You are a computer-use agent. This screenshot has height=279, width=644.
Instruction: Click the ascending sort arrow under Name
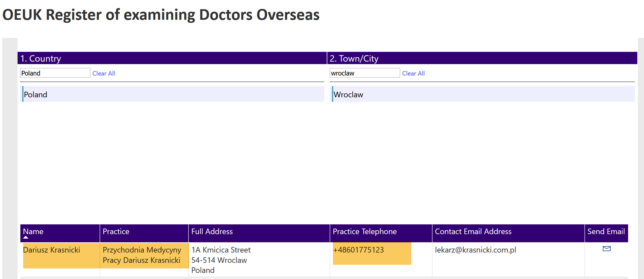click(26, 237)
